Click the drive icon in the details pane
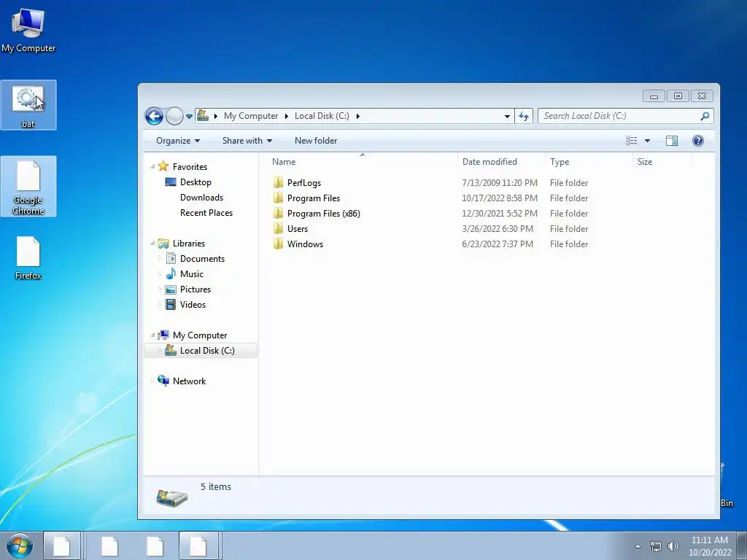The height and width of the screenshot is (560, 747). [171, 497]
